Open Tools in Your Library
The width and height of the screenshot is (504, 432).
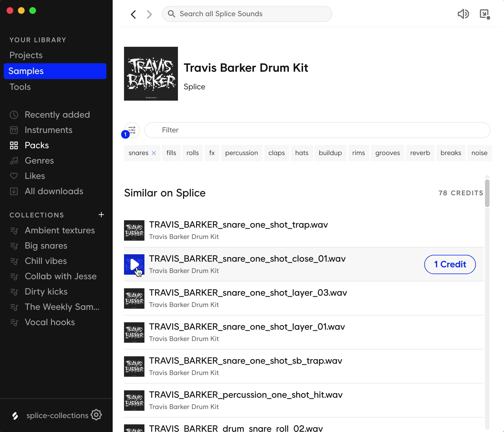20,87
